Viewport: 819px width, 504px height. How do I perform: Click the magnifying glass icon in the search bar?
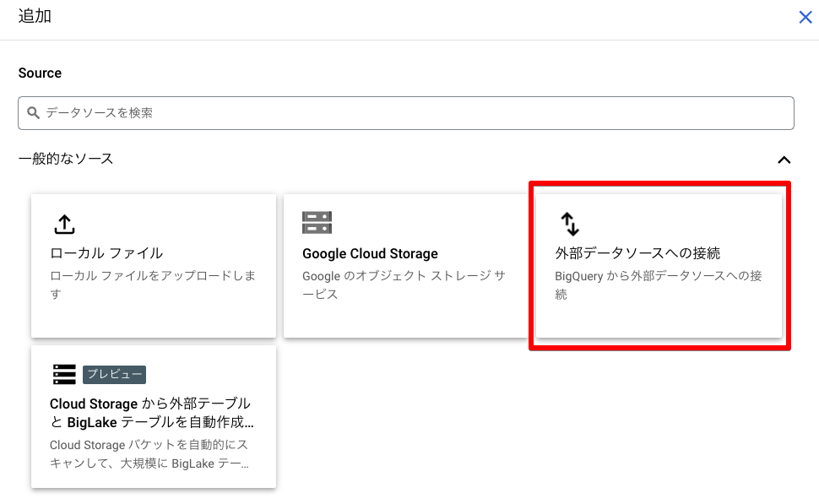pos(33,112)
